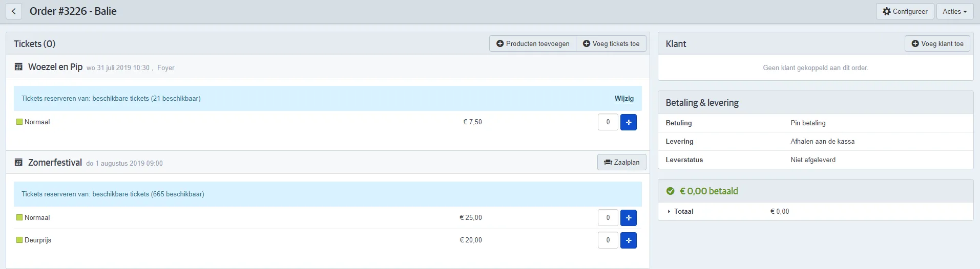Open Zaalplan for Zomerfestival
980x269 pixels.
coord(621,162)
